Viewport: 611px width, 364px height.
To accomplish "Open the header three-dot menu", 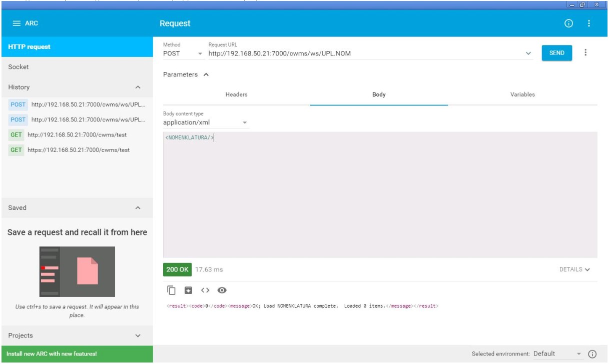I will click(x=588, y=23).
